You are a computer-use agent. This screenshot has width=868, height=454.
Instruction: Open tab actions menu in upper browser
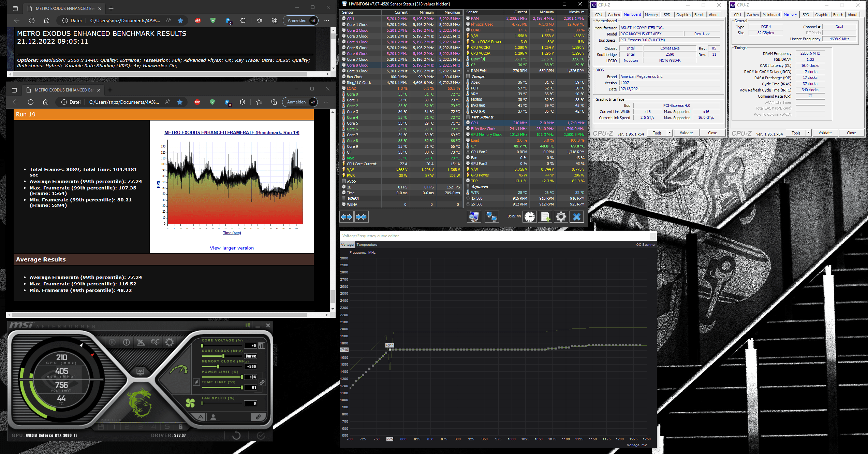tap(15, 8)
